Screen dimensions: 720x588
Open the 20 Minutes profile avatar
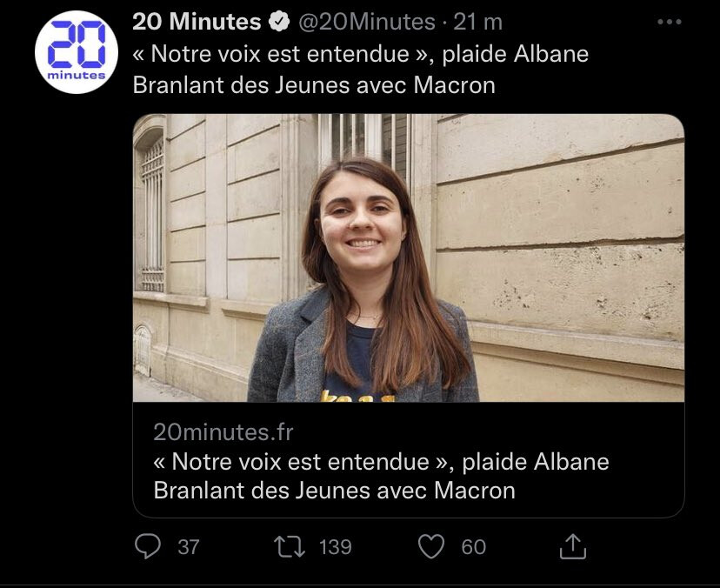point(76,51)
